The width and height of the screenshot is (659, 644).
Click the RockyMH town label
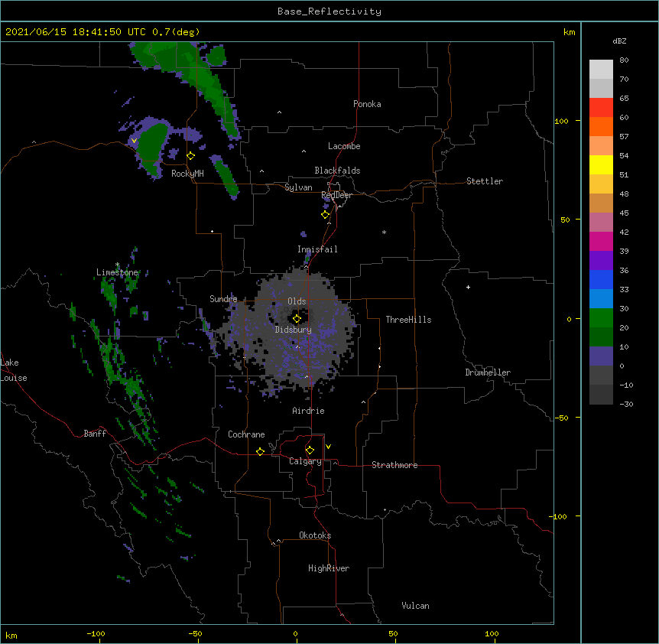point(187,174)
